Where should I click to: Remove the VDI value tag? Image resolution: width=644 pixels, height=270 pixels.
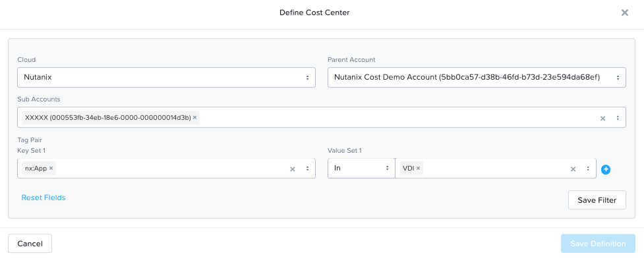click(418, 168)
